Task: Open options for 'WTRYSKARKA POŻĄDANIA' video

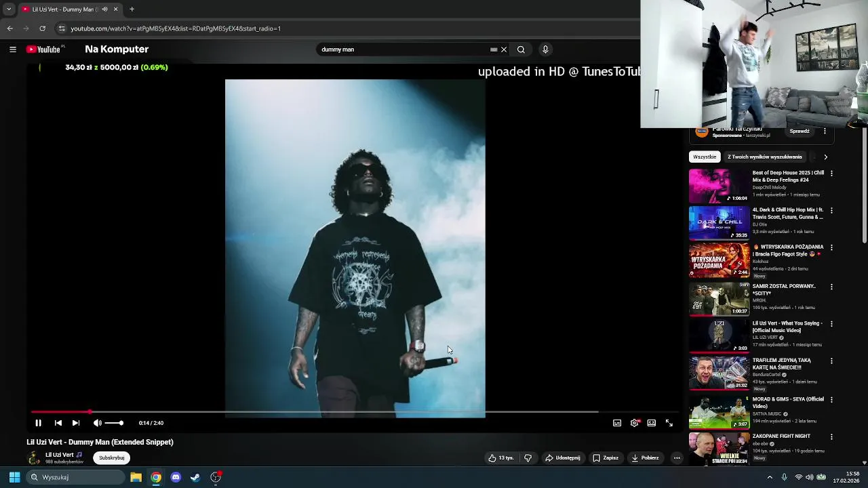Action: [x=831, y=248]
